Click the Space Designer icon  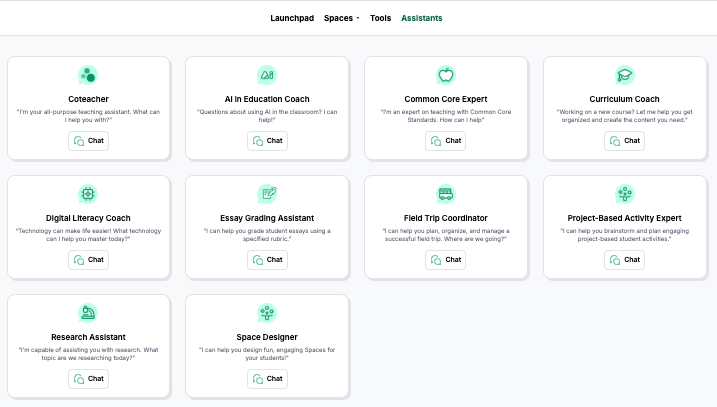coord(267,313)
